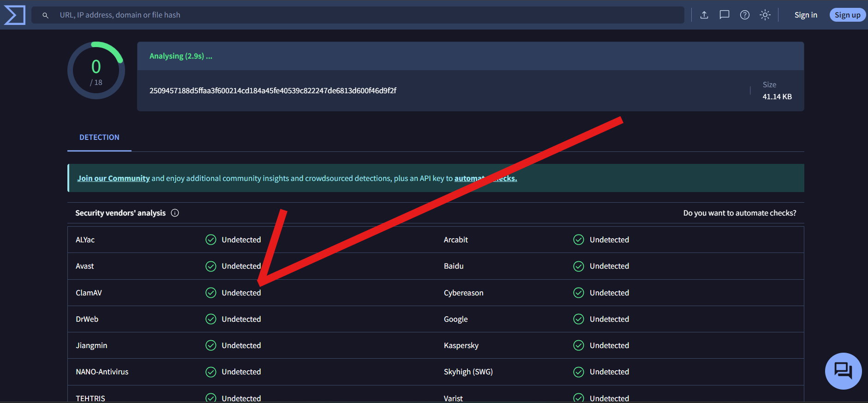Image resolution: width=868 pixels, height=403 pixels.
Task: Click the 0 / 18 detection score gauge
Action: [x=96, y=71]
